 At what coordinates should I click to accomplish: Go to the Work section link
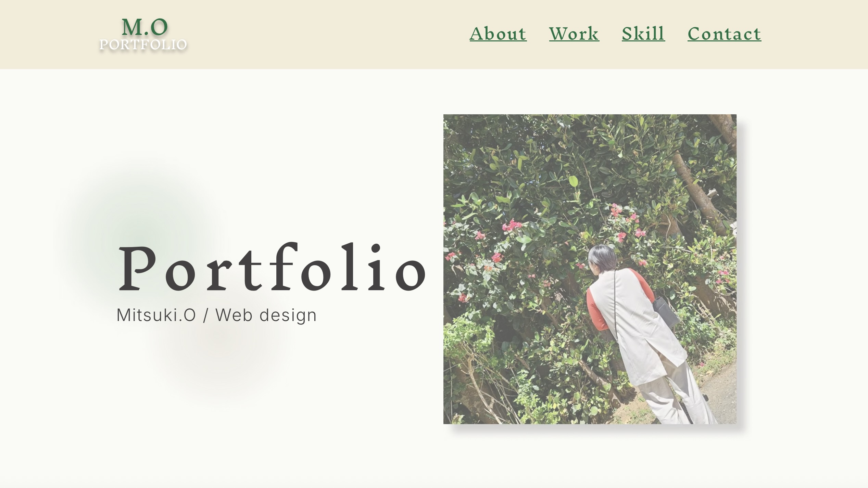[x=574, y=34]
